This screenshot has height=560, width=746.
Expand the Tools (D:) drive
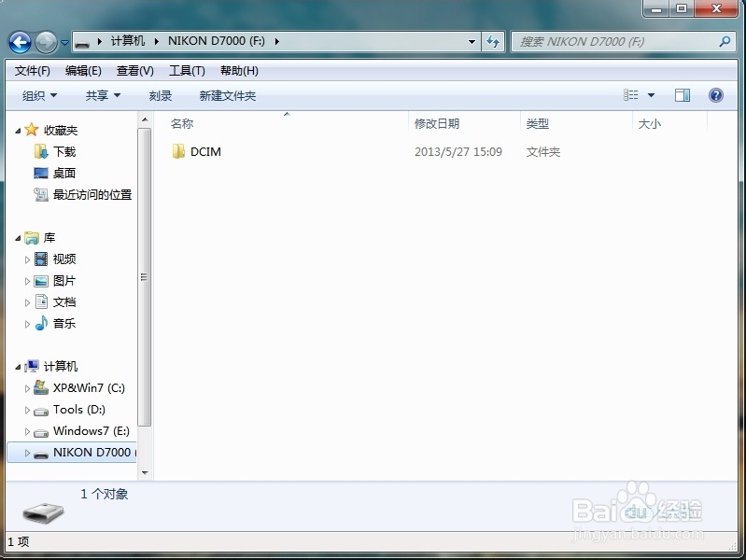[x=27, y=410]
